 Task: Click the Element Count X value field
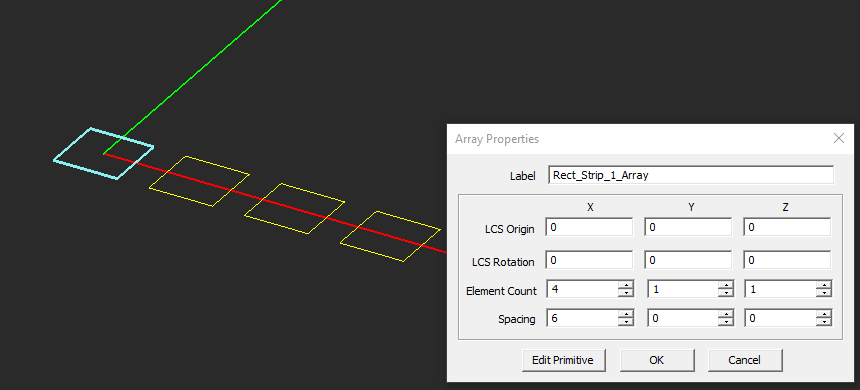coord(582,289)
